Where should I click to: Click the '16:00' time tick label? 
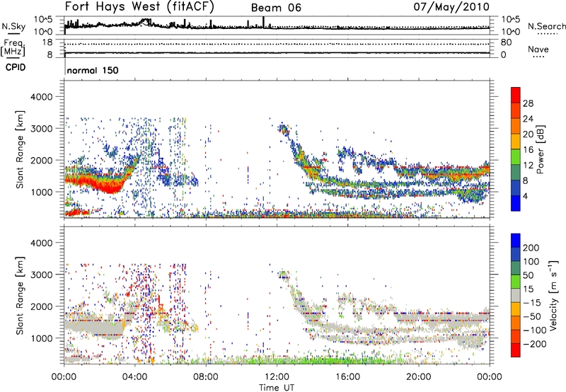347,377
